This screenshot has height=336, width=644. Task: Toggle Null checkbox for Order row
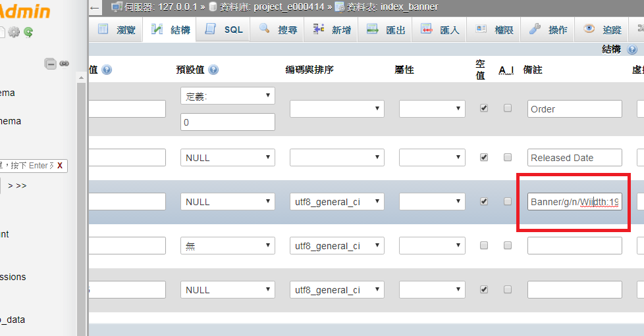[484, 108]
